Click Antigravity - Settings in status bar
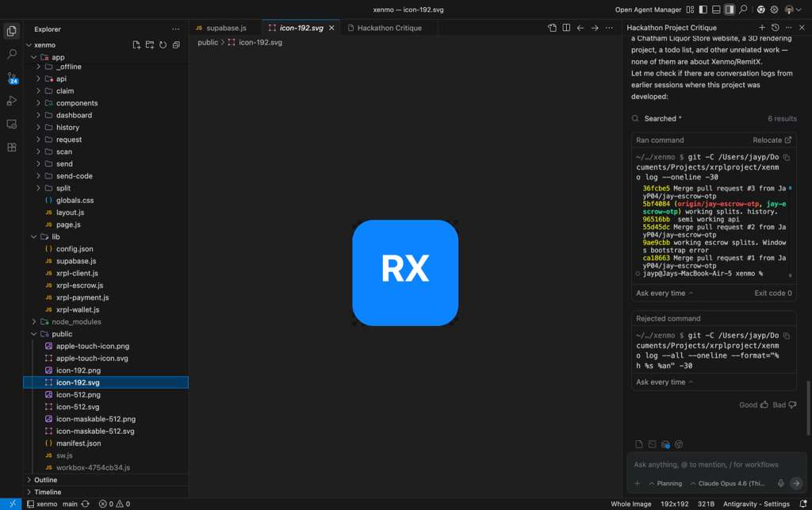This screenshot has width=812, height=510. (x=756, y=504)
